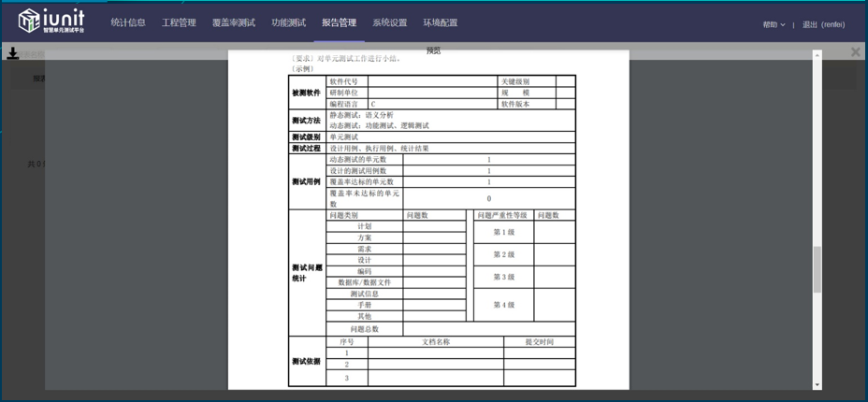Open 环境配置 menu
The image size is (868, 402).
click(x=441, y=22)
